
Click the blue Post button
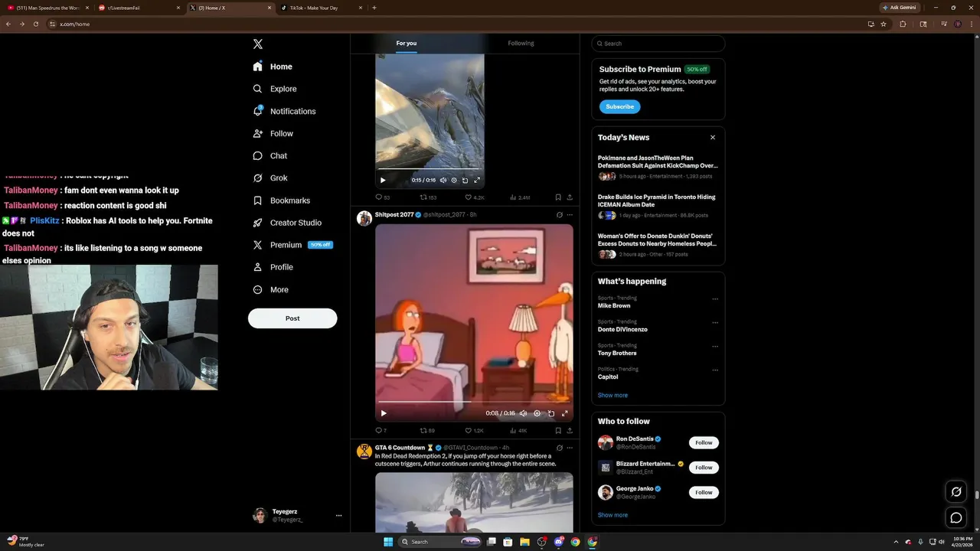[x=292, y=318]
